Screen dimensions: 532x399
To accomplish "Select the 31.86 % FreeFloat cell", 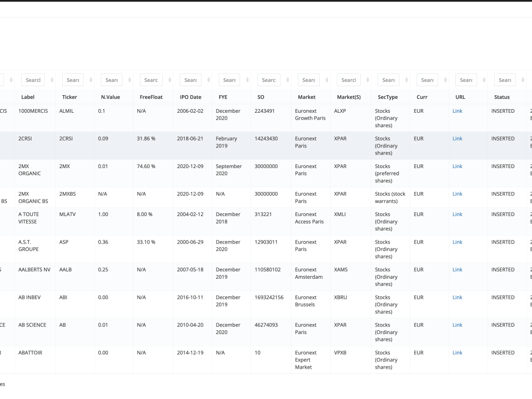I will click(153, 146).
